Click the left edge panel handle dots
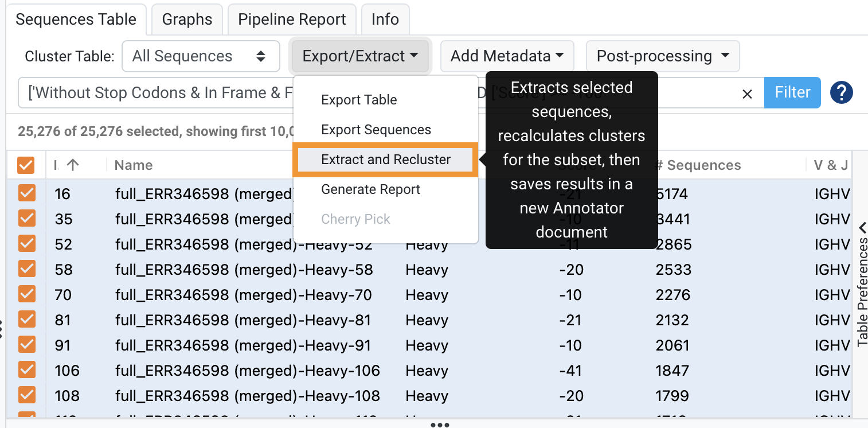This screenshot has width=868, height=428. coord(2,329)
